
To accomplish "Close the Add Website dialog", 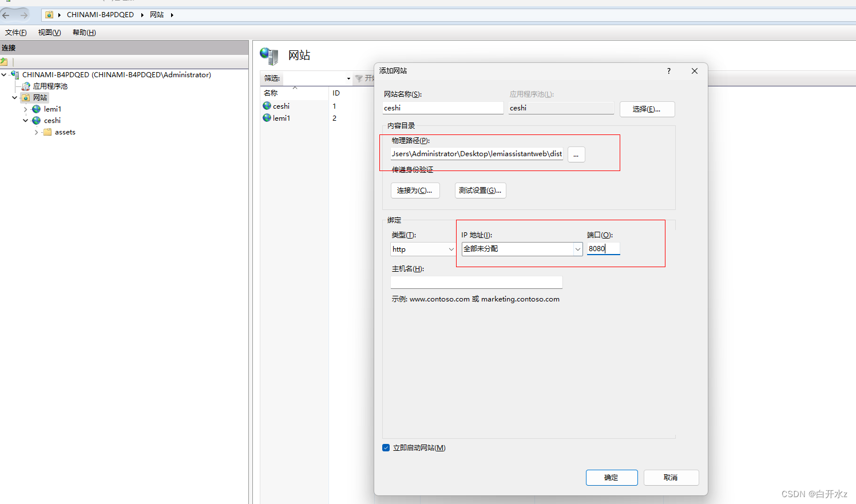I will pos(695,71).
